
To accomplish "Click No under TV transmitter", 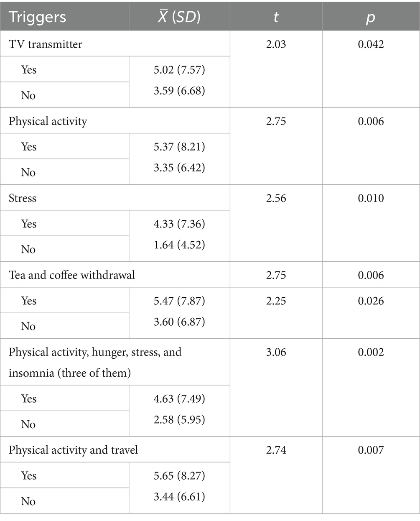I will (28, 95).
